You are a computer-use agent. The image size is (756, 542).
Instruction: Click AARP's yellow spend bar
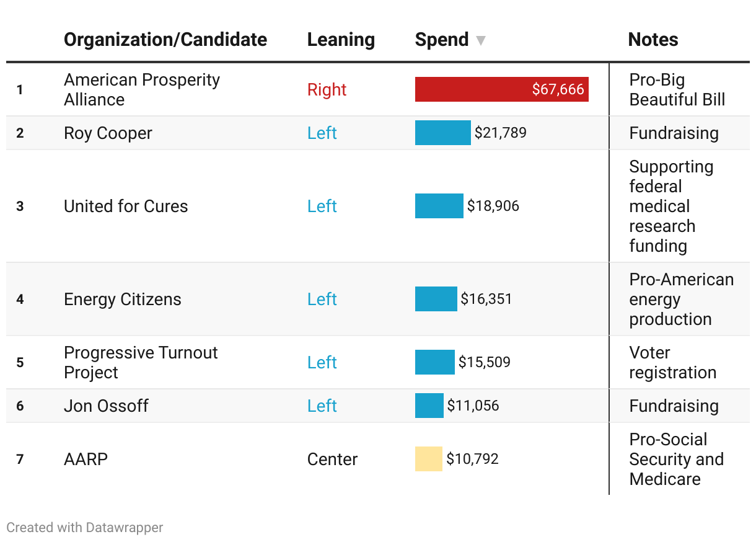(x=428, y=459)
